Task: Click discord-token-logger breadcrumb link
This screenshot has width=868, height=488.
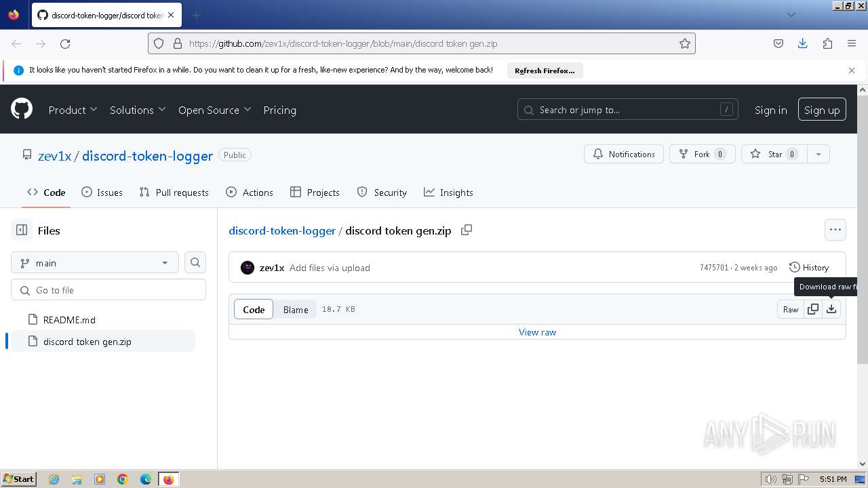Action: point(282,230)
